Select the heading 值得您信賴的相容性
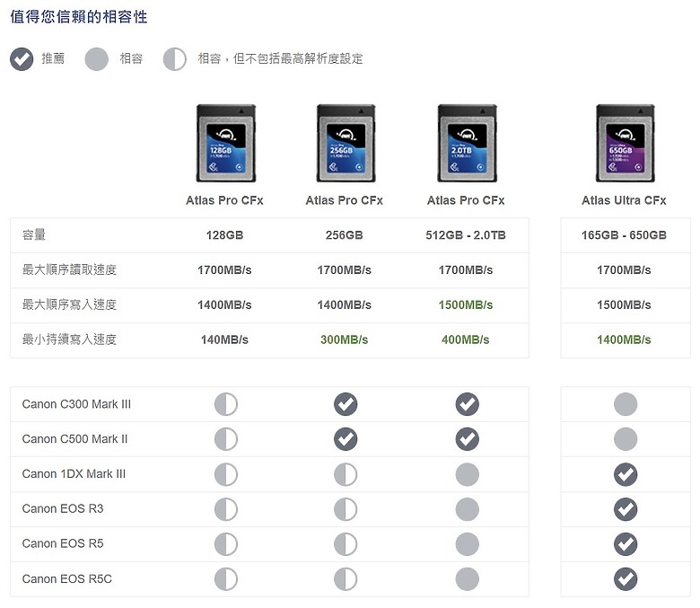The height and width of the screenshot is (608, 700). pos(79,17)
